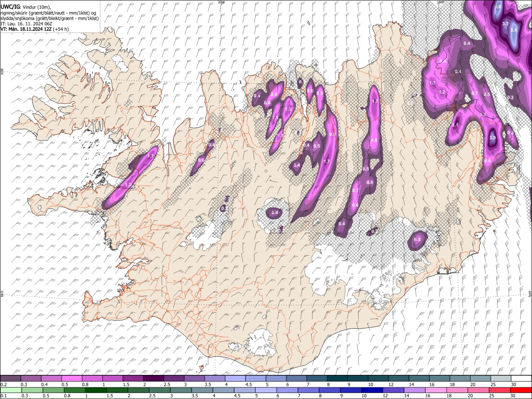This screenshot has width=532, height=399.
Task: Pick the white swatch labeled 30 in upper bar
Action: [x=521, y=378]
